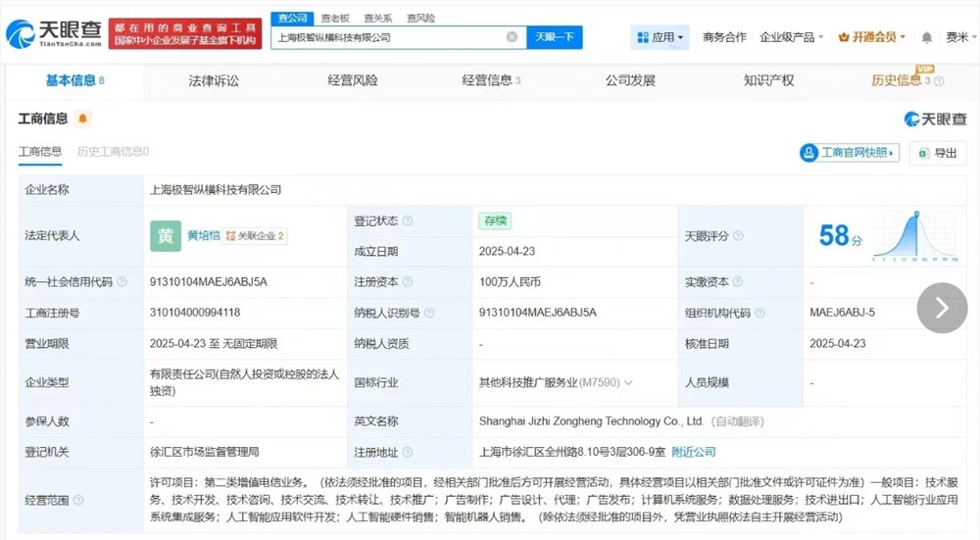Screen dimensions: 980x540
Task: Click the registration number 310104000994118
Action: (x=194, y=313)
